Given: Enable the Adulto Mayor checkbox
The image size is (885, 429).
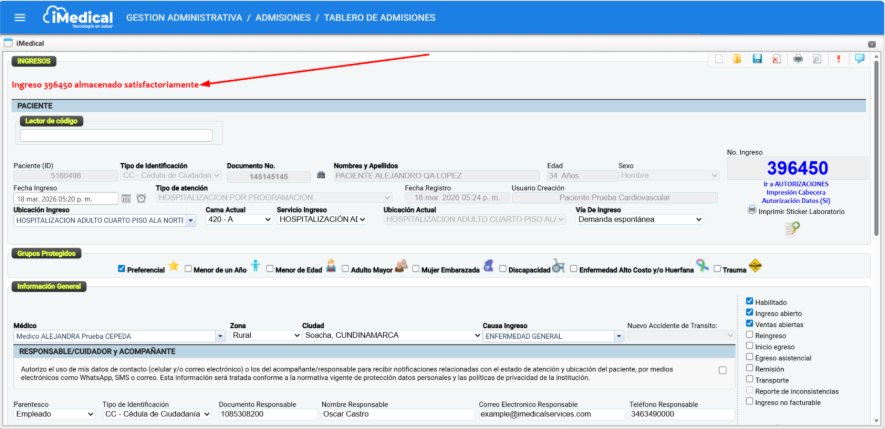Looking at the screenshot, I should click(x=345, y=268).
